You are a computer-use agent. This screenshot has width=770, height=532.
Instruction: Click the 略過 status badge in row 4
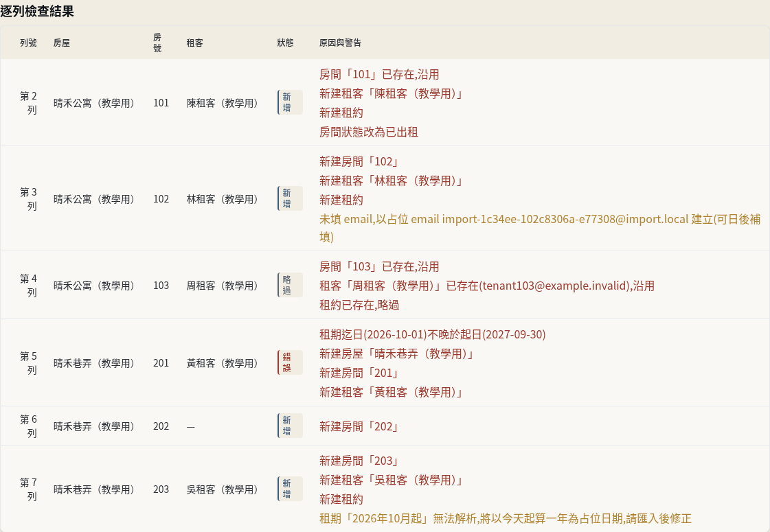tap(290, 285)
